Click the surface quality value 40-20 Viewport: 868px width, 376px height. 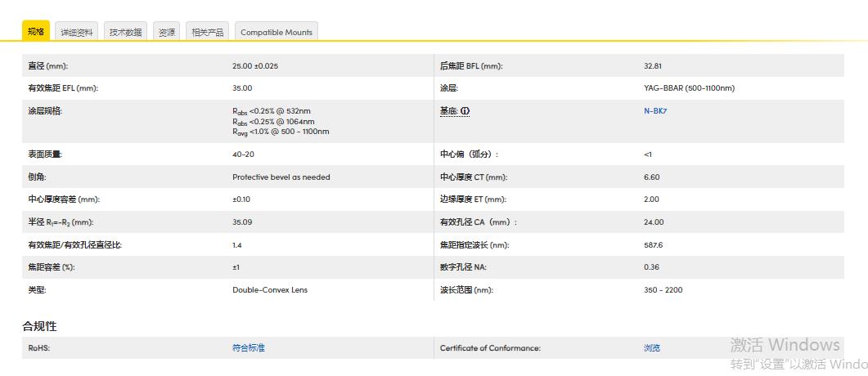coord(243,154)
